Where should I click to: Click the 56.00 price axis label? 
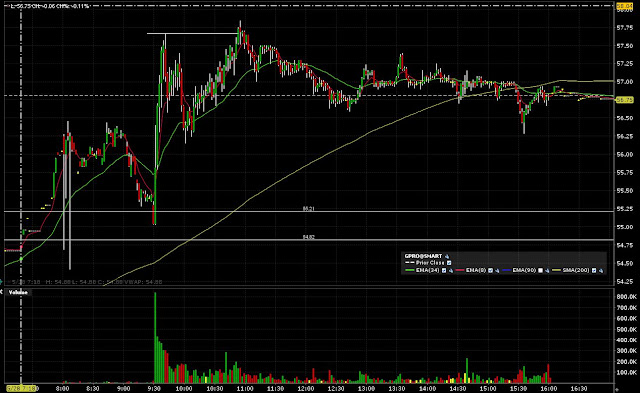click(x=625, y=154)
